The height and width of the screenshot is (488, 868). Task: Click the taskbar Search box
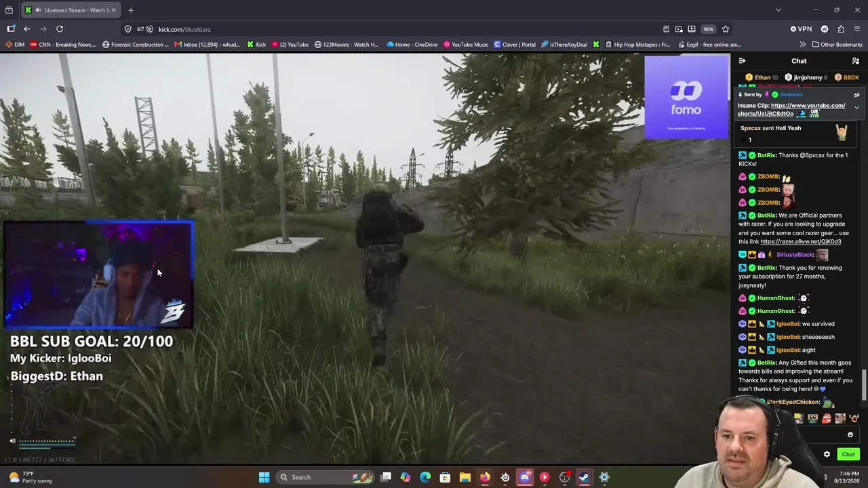(x=325, y=477)
